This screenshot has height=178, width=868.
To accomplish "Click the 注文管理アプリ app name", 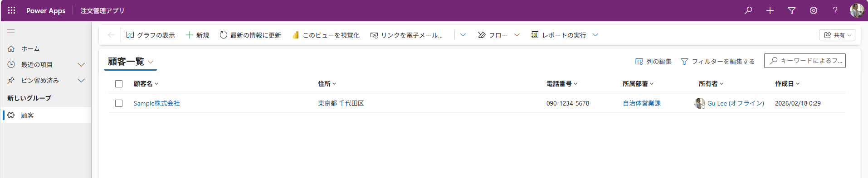I will click(x=102, y=10).
